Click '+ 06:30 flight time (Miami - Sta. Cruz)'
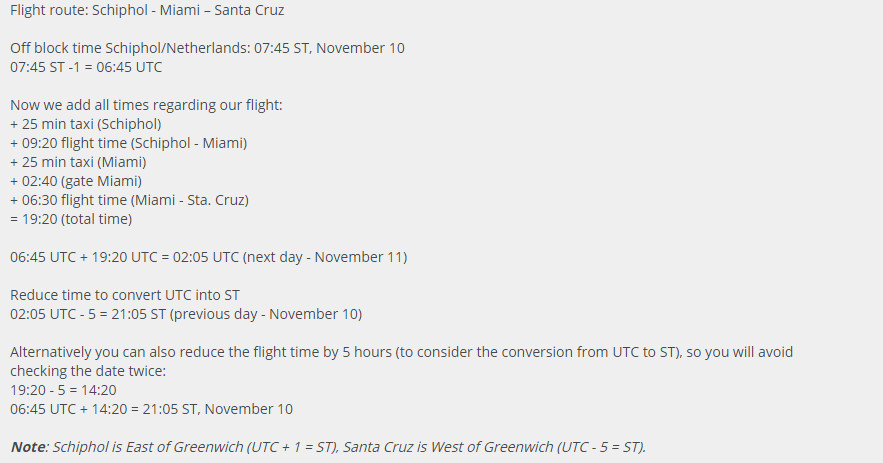 [130, 200]
